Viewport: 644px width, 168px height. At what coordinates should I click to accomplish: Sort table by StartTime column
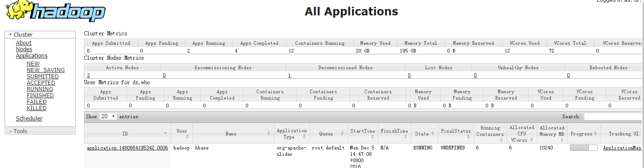coord(362,134)
